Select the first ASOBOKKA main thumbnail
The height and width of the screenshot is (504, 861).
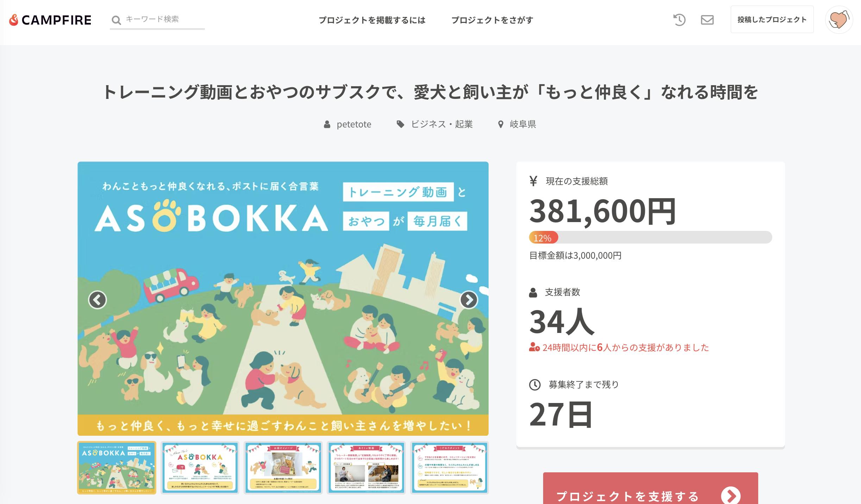(x=117, y=467)
